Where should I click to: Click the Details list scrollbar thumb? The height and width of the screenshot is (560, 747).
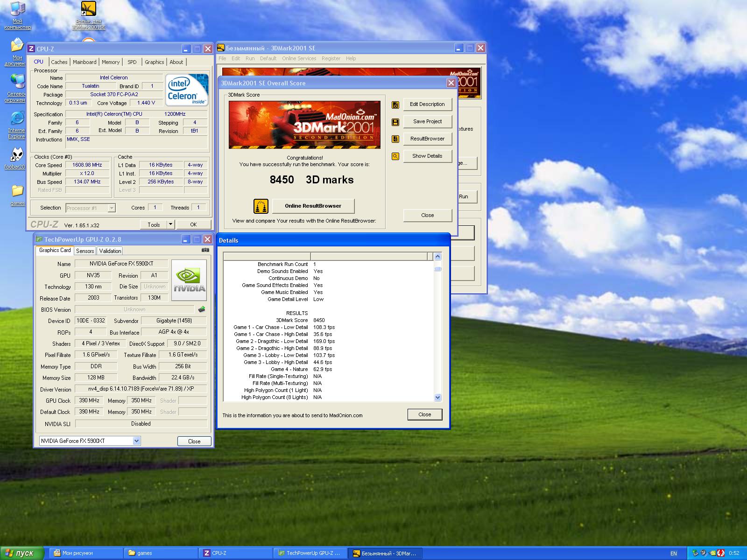(x=437, y=268)
